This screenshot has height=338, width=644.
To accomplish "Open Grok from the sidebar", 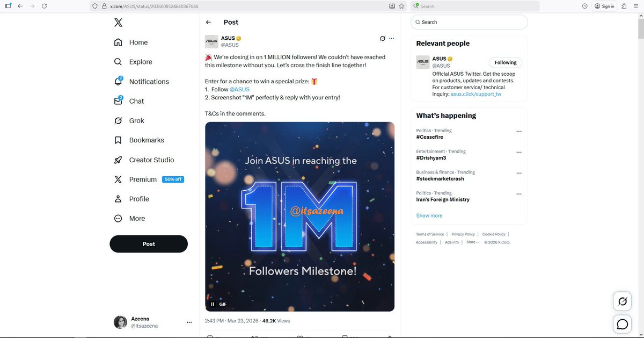I will pyautogui.click(x=129, y=120).
